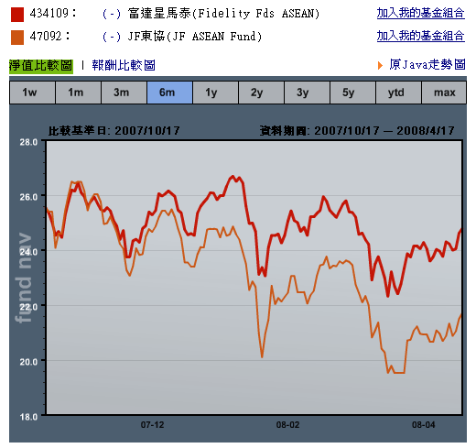Open the 原Java走勢圖 link
476x448 pixels.
click(427, 65)
